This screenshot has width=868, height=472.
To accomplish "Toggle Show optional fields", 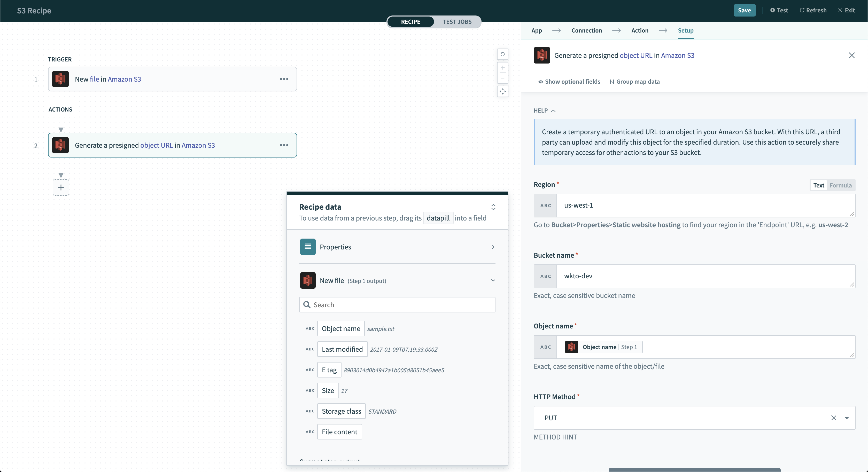I will coord(569,82).
